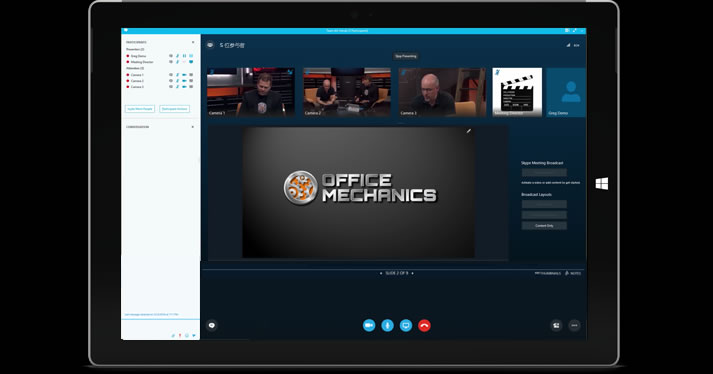The width and height of the screenshot is (713, 374).
Task: Click the second Broadcast Layouts option
Action: coord(544,215)
